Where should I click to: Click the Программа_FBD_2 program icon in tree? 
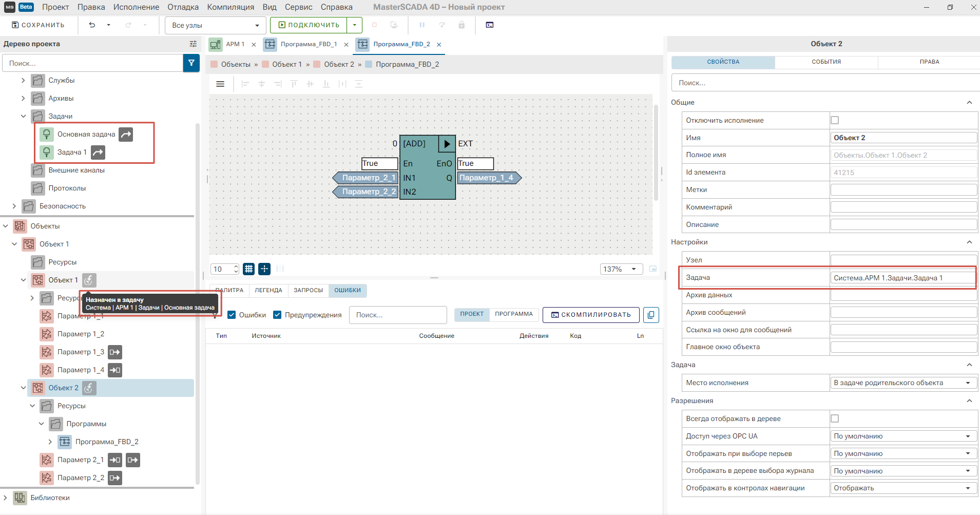pos(65,442)
